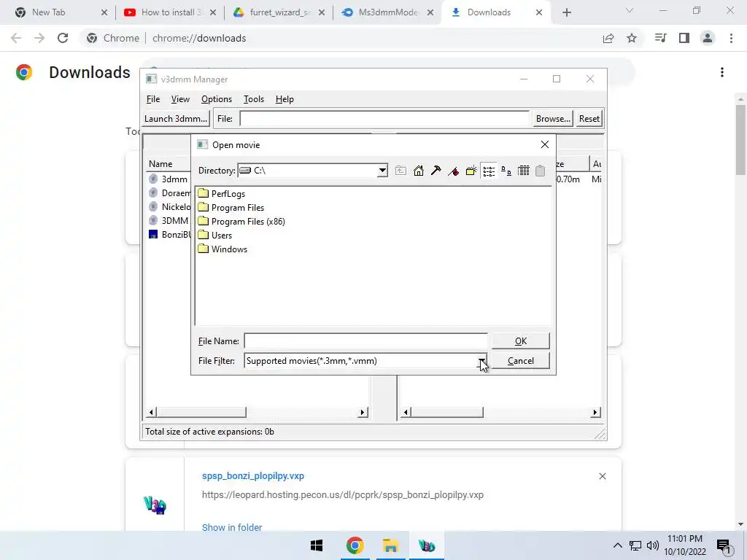The width and height of the screenshot is (747, 560).
Task: Select the Doraem entry in v3dmm list
Action: pyautogui.click(x=169, y=192)
